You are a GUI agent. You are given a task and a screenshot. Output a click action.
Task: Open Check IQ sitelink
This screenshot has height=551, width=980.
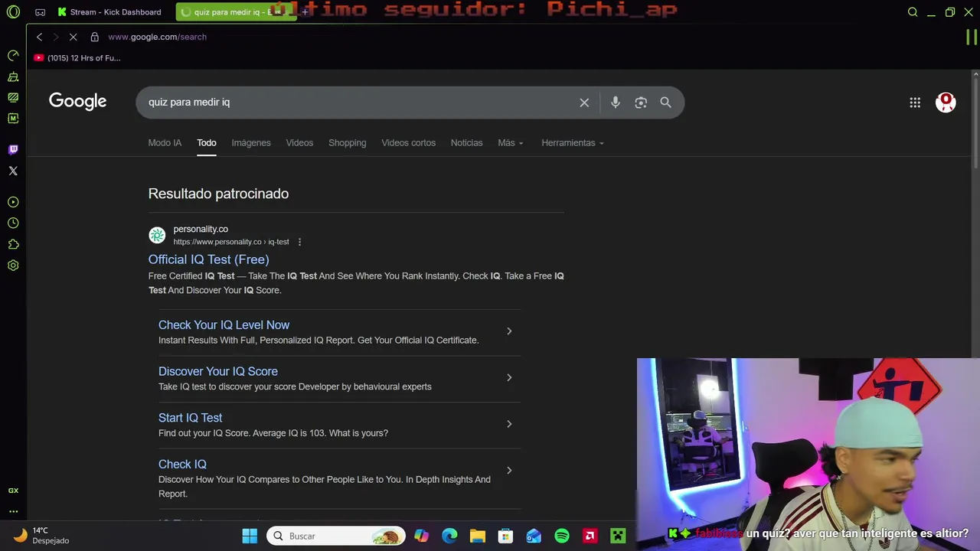[x=182, y=465]
